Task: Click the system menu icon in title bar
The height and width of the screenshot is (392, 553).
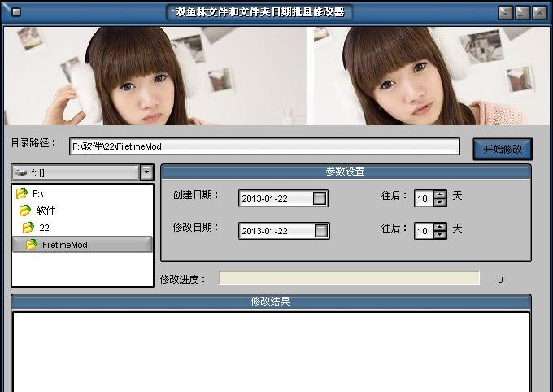Action: 16,12
